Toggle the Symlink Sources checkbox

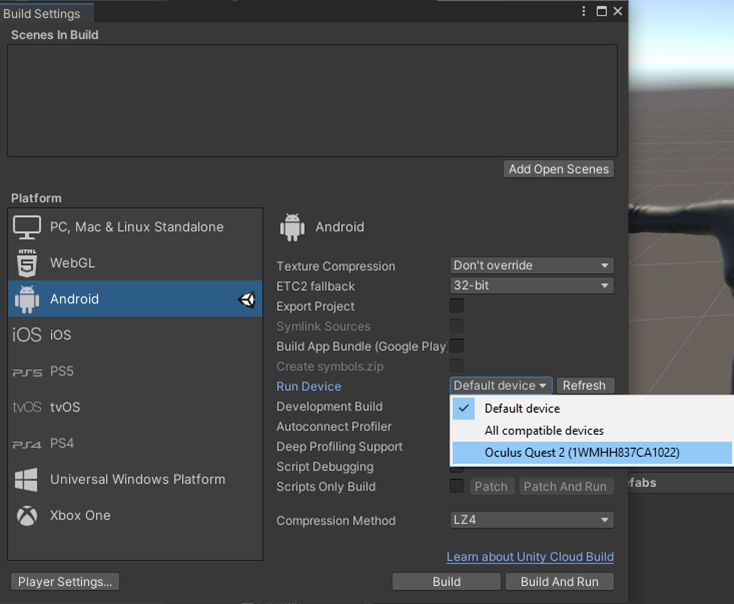(x=456, y=326)
